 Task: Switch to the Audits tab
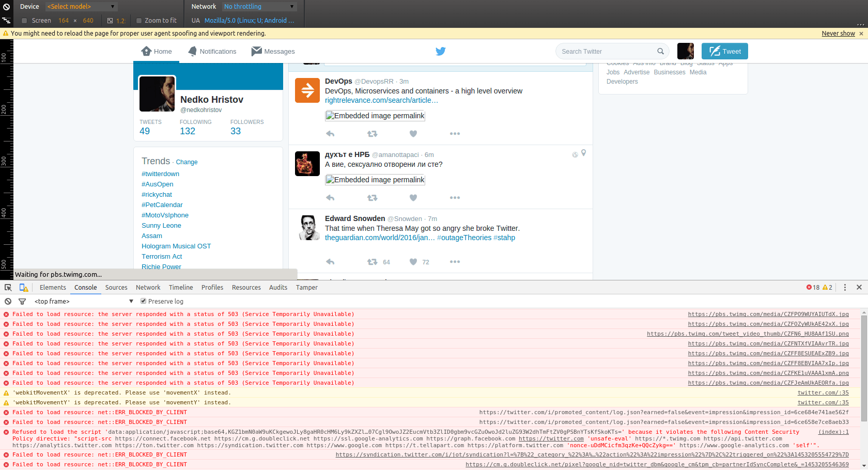[278, 288]
